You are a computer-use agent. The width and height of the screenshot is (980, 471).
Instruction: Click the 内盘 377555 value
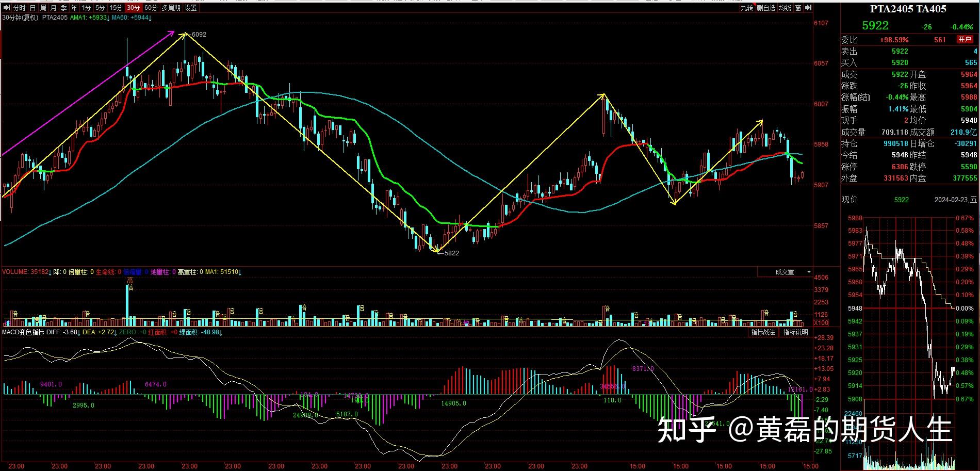click(x=965, y=178)
